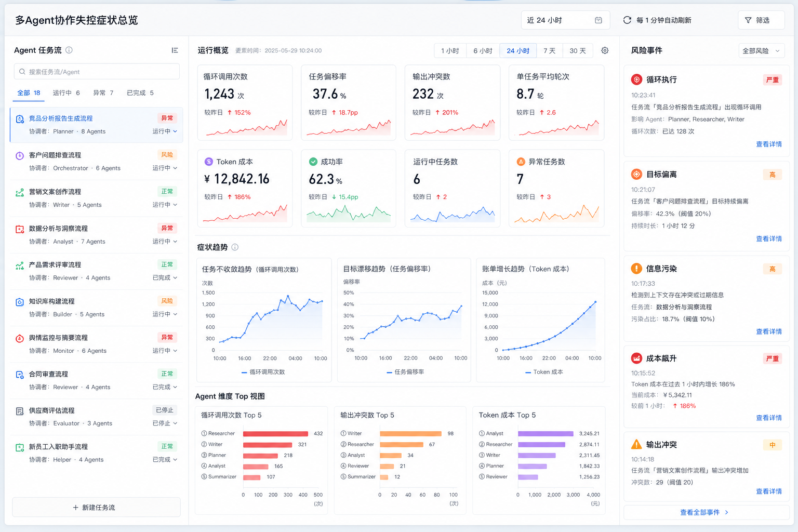
Task: Select the 全部 18 tab
Action: [x=29, y=93]
